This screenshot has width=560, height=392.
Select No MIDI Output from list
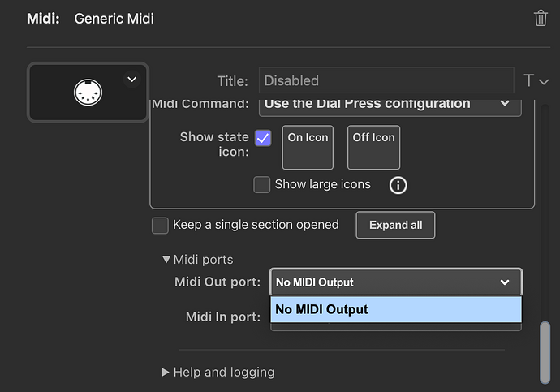(x=395, y=309)
